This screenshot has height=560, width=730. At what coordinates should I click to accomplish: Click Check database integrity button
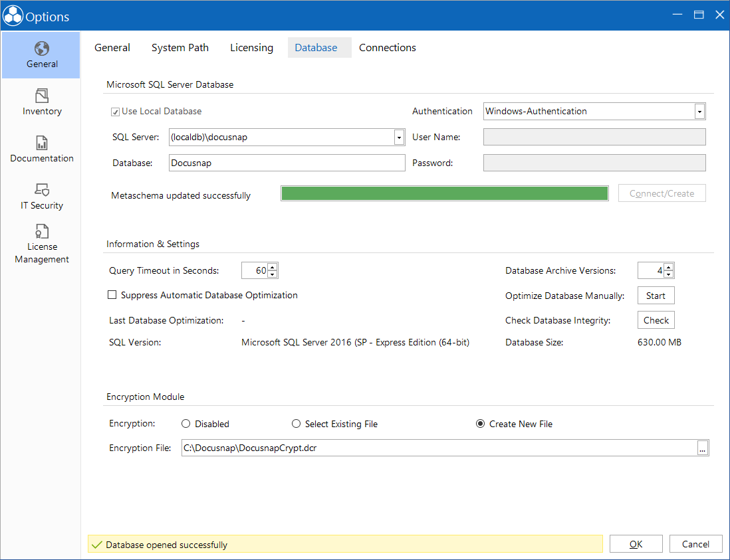[656, 320]
